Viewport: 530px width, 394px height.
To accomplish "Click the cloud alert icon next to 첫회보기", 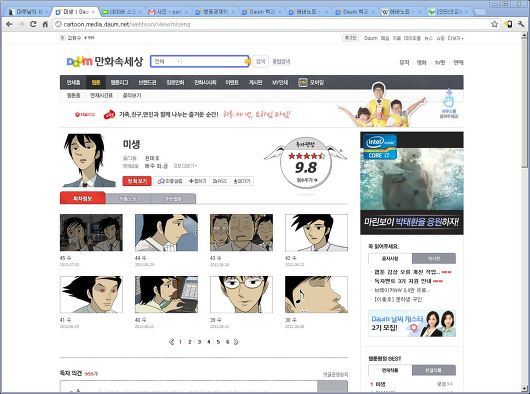I will pyautogui.click(x=161, y=181).
